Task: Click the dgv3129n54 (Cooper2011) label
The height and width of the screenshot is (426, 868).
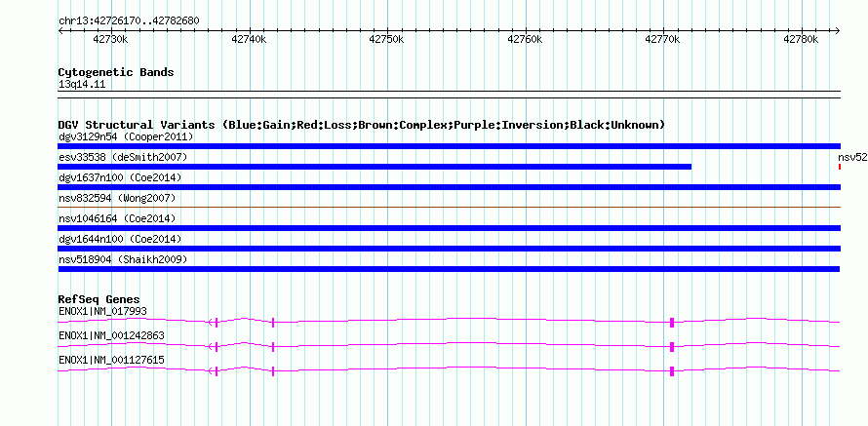Action: (126, 136)
